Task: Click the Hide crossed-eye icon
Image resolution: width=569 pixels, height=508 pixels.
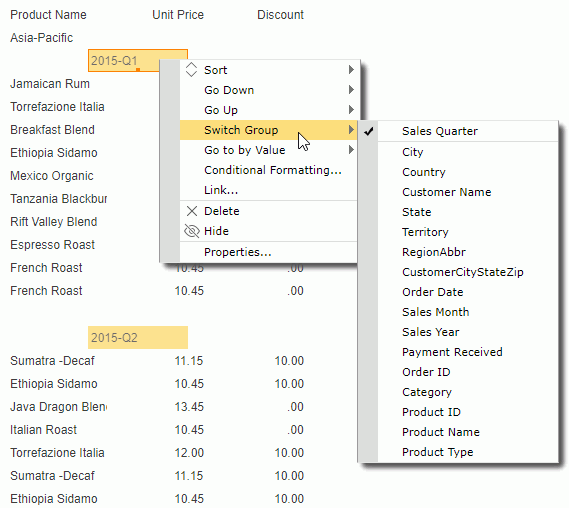Action: (x=192, y=231)
